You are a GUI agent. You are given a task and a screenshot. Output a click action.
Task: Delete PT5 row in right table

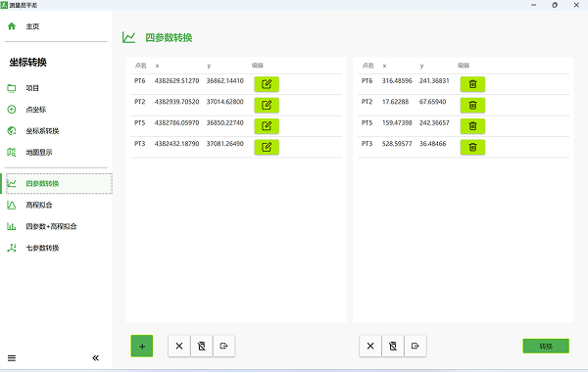(x=472, y=126)
